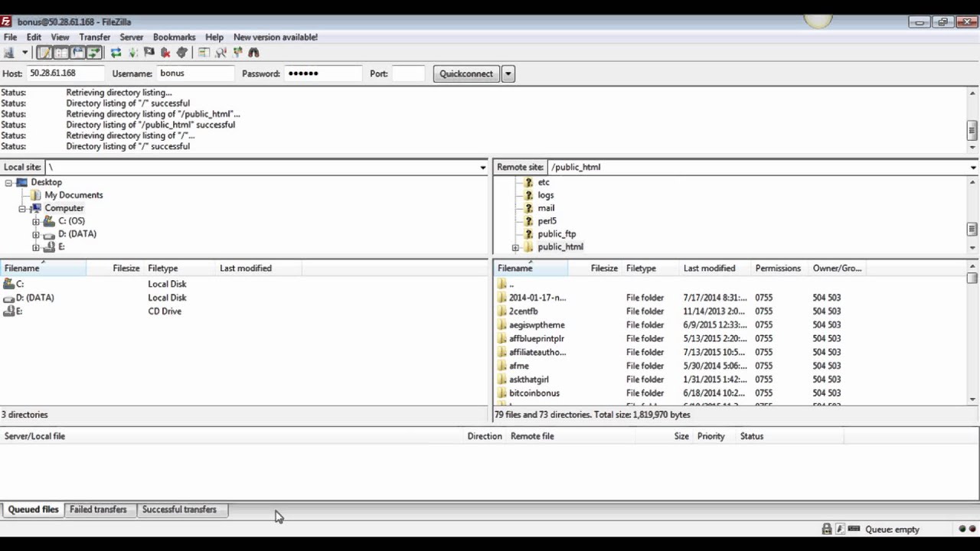Open the directory listing filters dialog
Viewport: 980px width, 551px height.
coord(204,53)
